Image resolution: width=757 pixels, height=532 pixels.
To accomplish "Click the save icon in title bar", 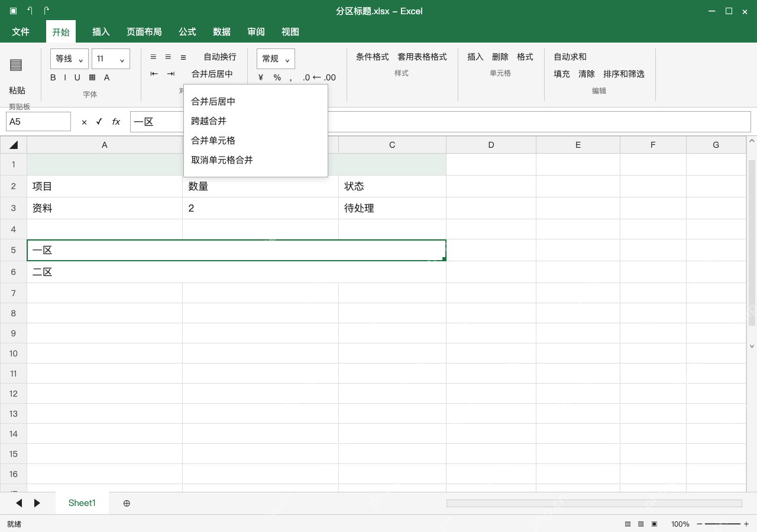I will tap(13, 11).
